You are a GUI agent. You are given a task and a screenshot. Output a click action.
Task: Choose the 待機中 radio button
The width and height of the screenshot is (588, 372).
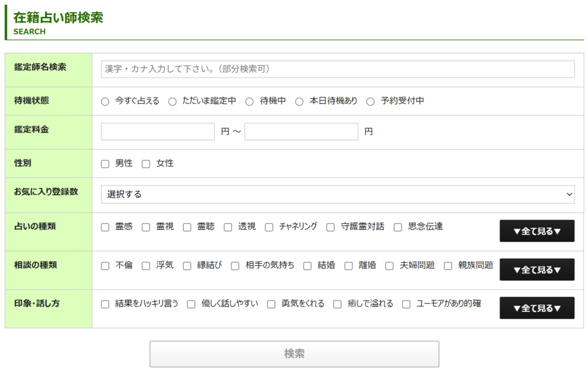[250, 102]
